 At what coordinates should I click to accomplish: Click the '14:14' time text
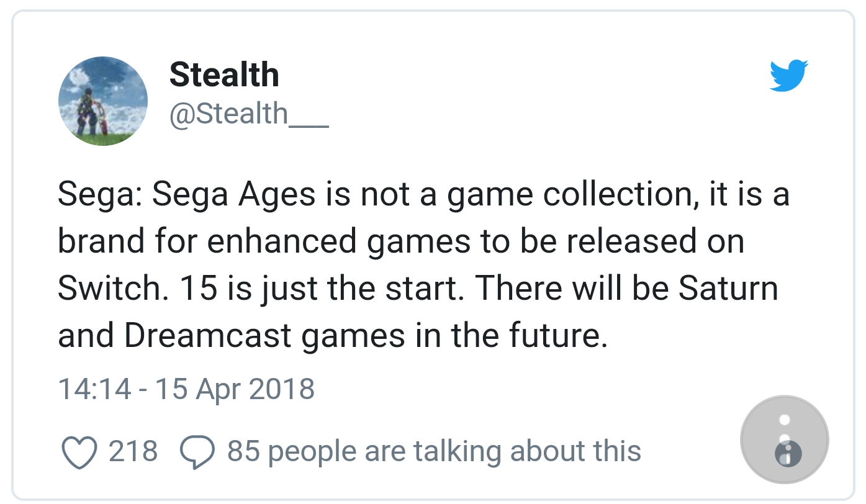[94, 389]
